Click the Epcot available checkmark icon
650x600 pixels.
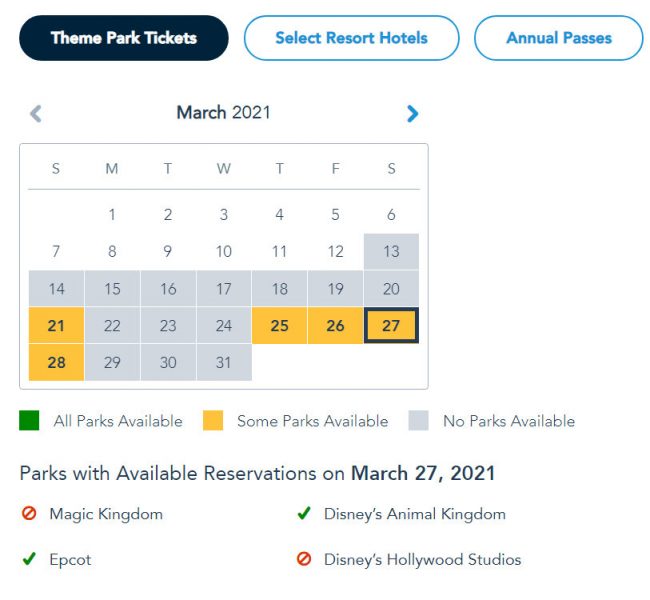[29, 559]
